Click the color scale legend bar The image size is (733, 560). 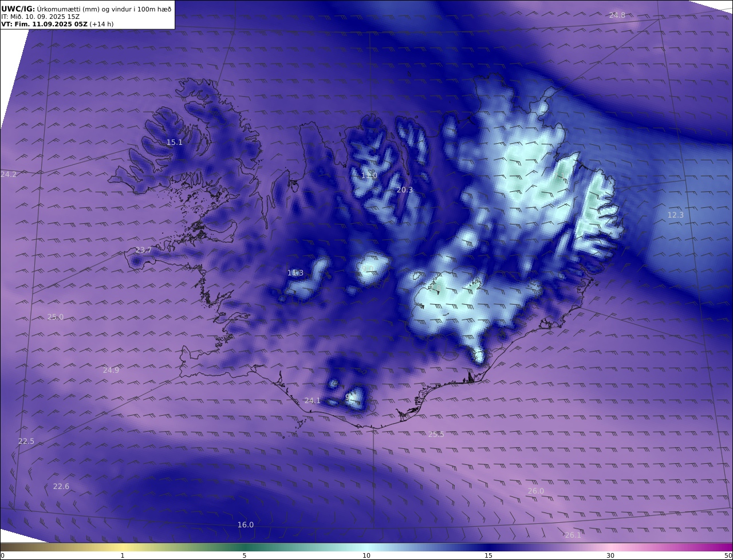366,547
